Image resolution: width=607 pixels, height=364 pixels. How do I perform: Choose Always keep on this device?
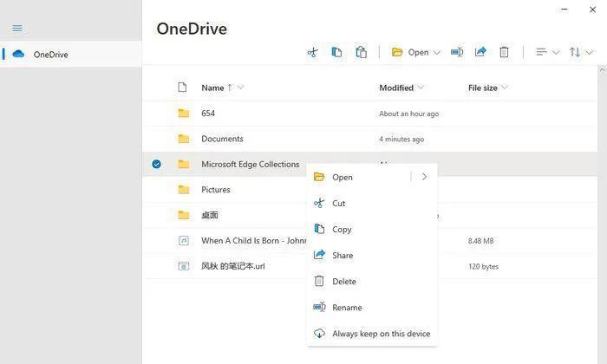pos(372,334)
